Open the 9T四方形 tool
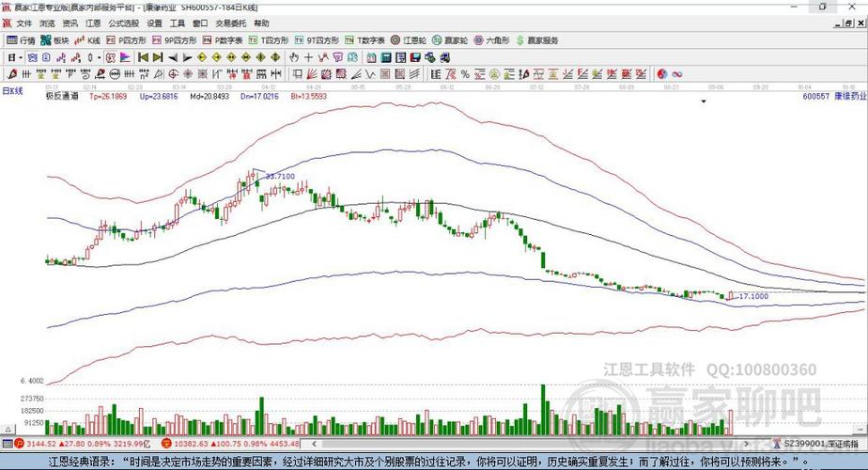 (317, 40)
